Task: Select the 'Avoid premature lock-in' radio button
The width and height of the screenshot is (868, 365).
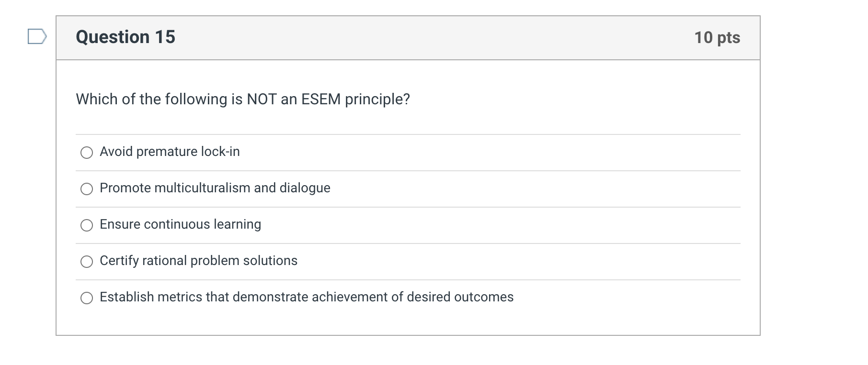Action: [87, 153]
